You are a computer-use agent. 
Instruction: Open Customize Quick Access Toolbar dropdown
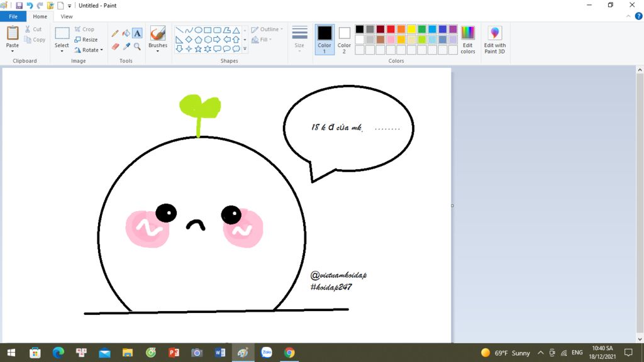69,6
